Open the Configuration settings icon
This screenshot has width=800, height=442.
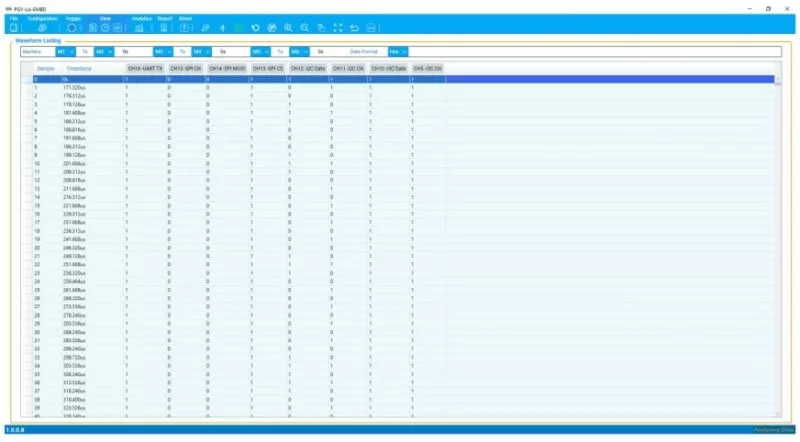click(42, 27)
